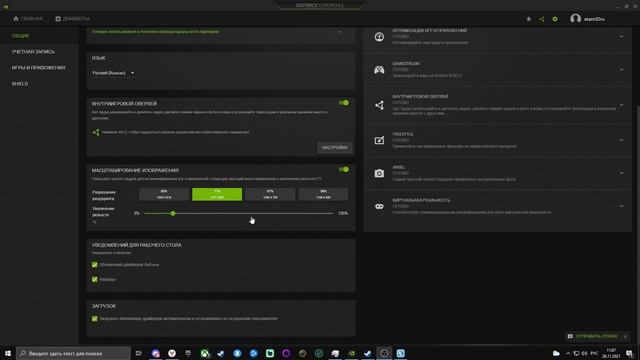Select Общие in the settings sidebar

(x=20, y=36)
